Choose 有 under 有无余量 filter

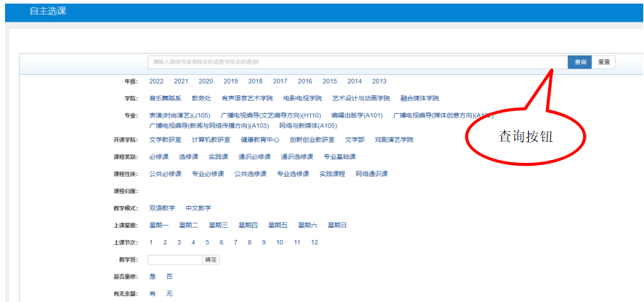coord(152,293)
